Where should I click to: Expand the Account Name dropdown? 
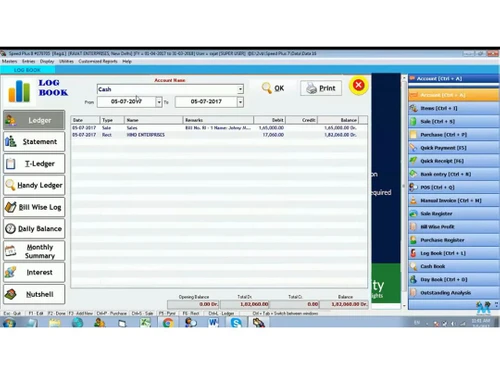(240, 89)
